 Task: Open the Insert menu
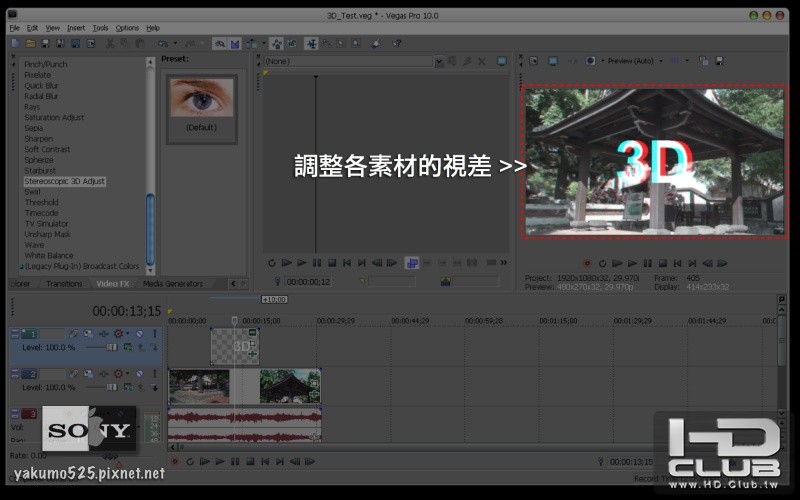pyautogui.click(x=76, y=28)
